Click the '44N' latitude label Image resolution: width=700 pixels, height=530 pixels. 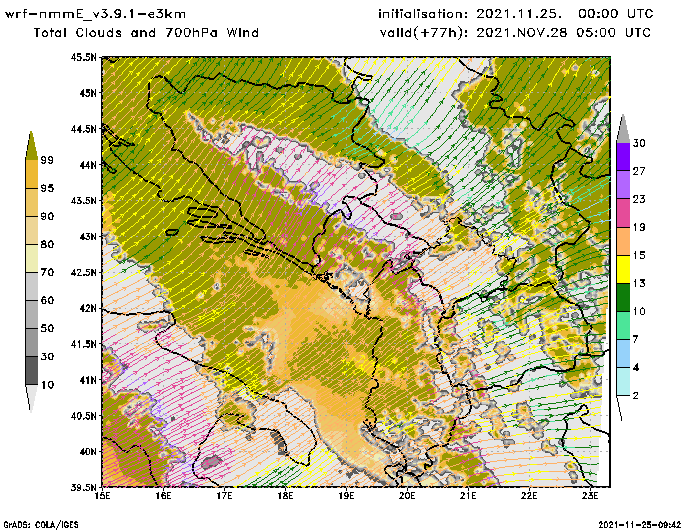[x=88, y=164]
